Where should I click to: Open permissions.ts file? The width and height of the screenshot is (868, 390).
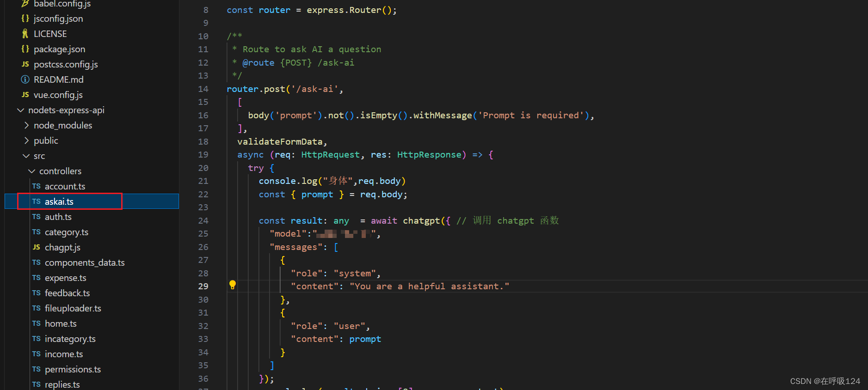pos(73,369)
